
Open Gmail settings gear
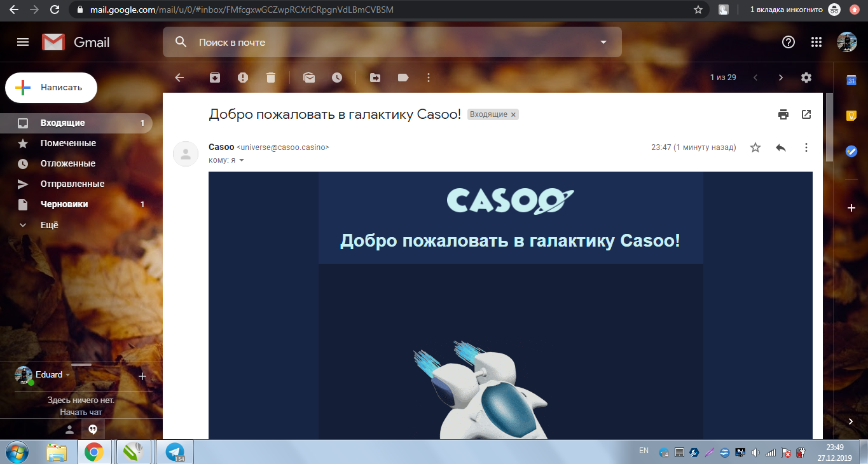[806, 78]
